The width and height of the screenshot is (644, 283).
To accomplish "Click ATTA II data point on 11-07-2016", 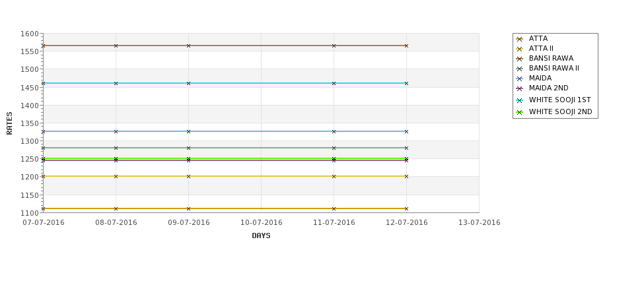I will point(334,176).
